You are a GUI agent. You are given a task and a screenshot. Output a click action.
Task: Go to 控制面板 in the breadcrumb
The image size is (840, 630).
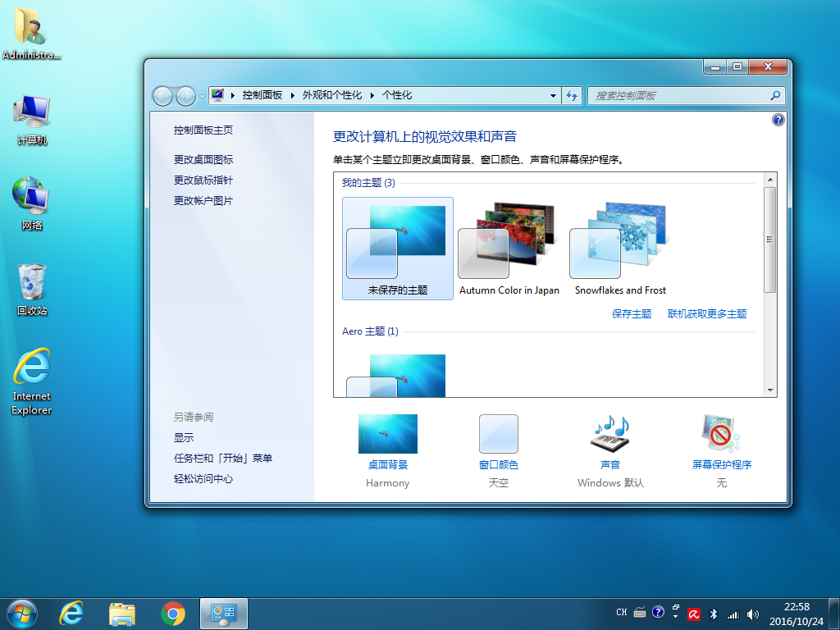coord(262,95)
